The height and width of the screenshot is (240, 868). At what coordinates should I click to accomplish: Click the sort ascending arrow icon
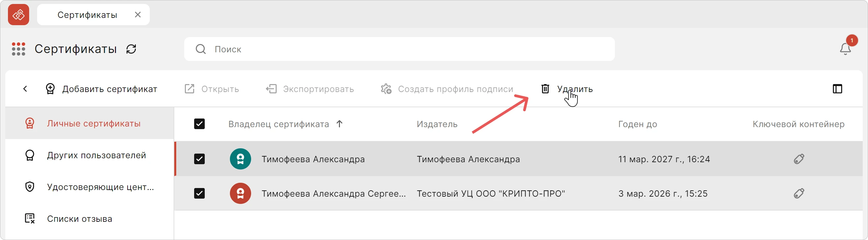tap(339, 124)
